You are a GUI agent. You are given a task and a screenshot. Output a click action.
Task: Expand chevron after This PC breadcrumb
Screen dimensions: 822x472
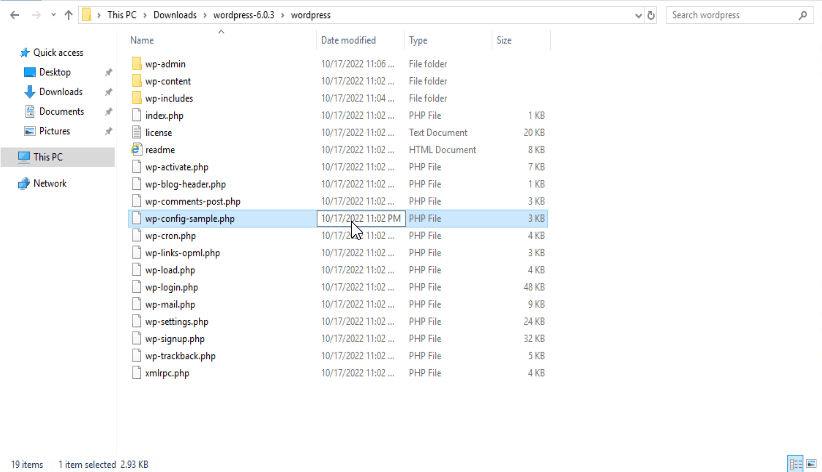[x=145, y=15]
